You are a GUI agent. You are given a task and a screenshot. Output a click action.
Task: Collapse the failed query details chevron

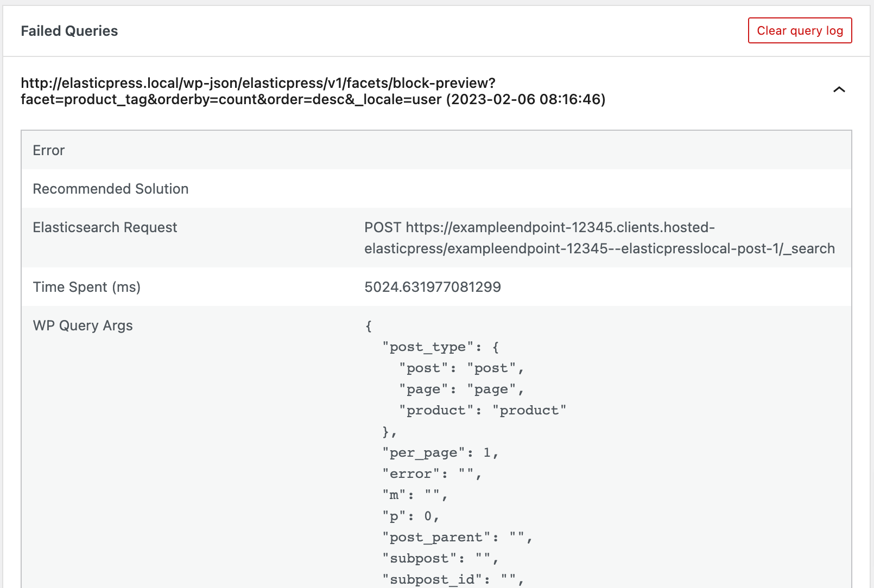pos(839,90)
